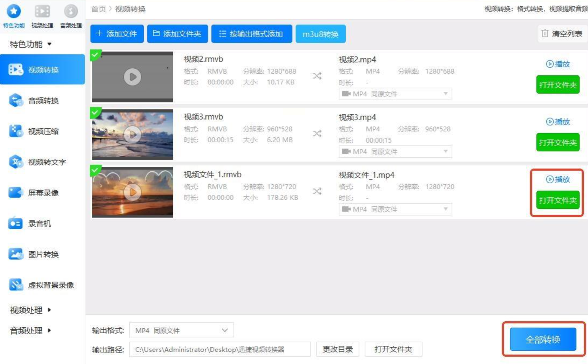Click the 添加文件 button
Viewport: 588px width, 364px height.
point(117,34)
